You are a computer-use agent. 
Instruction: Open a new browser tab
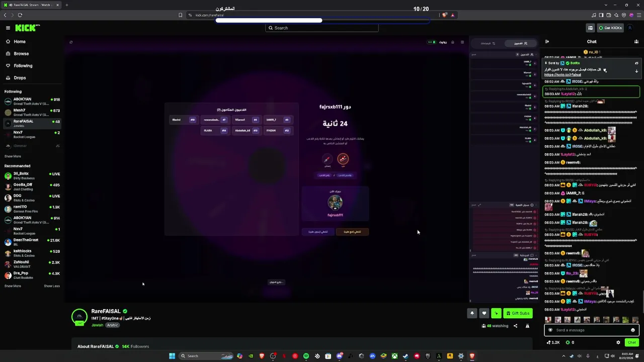click(67, 5)
